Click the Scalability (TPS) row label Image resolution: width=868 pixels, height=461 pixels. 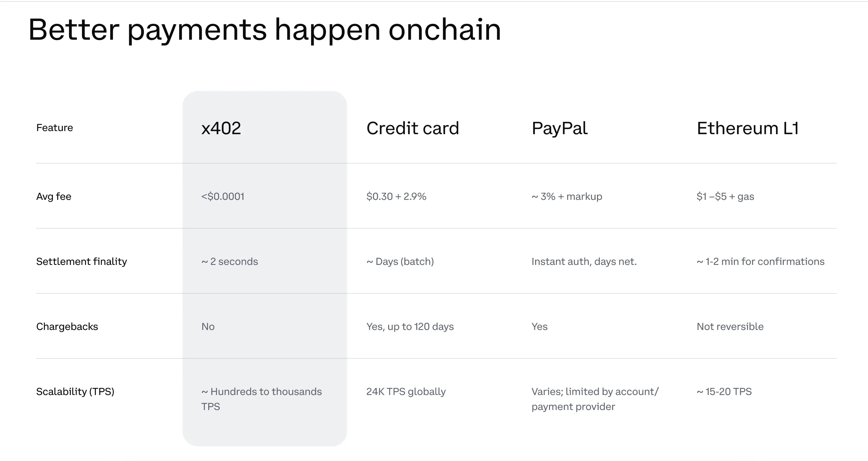pyautogui.click(x=75, y=392)
